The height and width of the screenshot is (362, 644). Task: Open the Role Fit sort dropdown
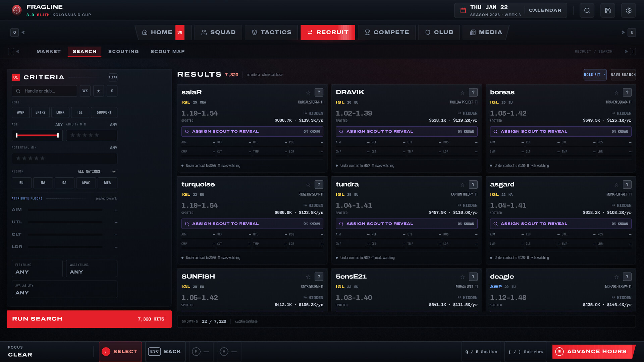(x=595, y=75)
